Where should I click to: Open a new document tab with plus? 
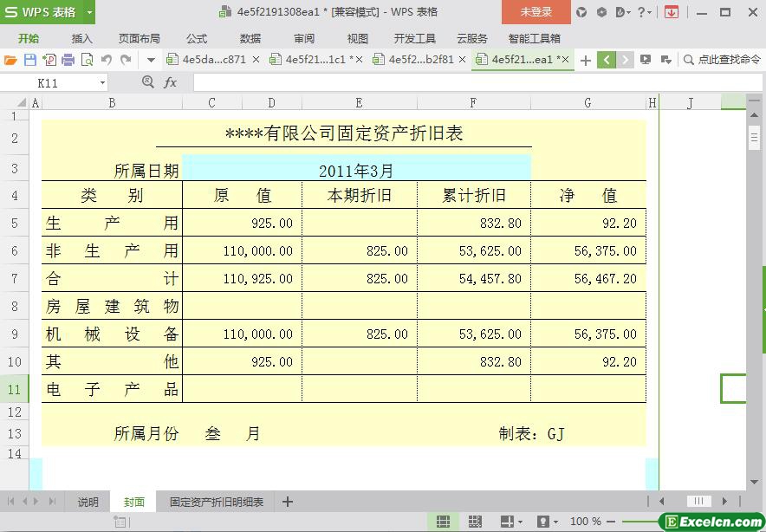[x=586, y=60]
